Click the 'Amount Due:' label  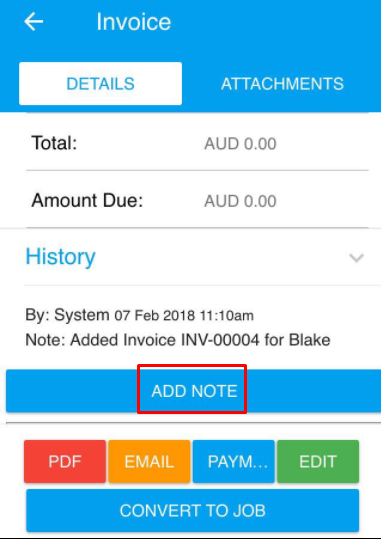point(87,200)
